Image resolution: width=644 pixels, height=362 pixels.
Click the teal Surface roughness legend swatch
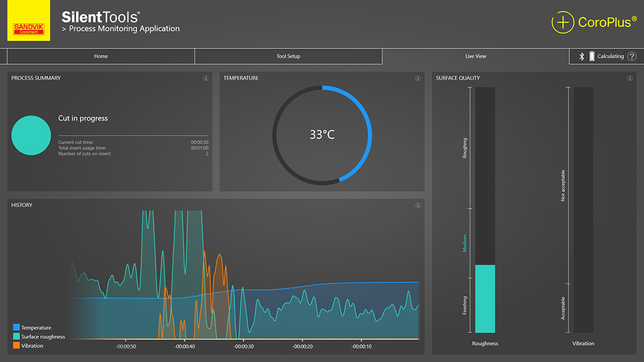point(16,336)
